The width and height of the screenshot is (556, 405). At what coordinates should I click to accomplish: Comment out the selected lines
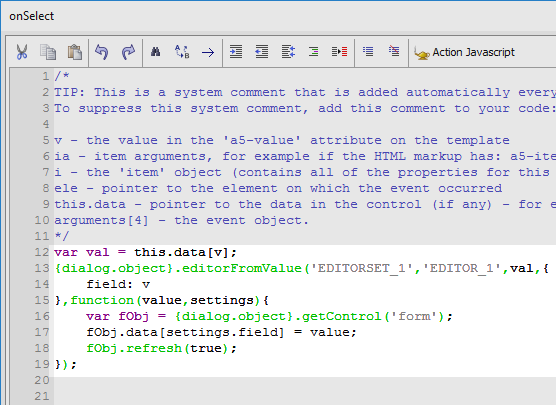[368, 52]
